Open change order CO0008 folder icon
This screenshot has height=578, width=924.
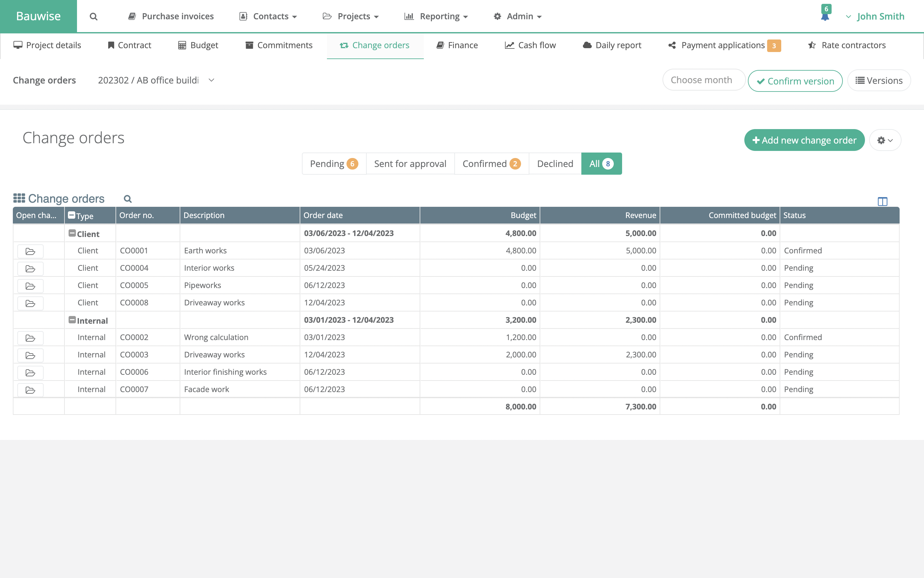[x=30, y=303]
